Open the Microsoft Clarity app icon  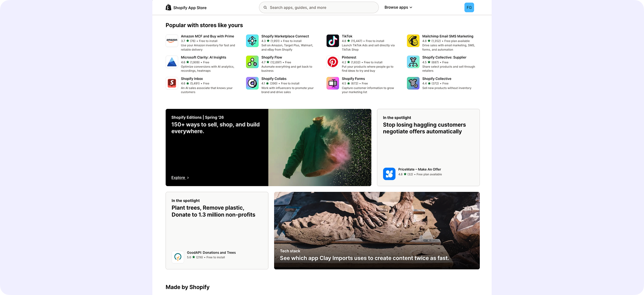point(172,62)
